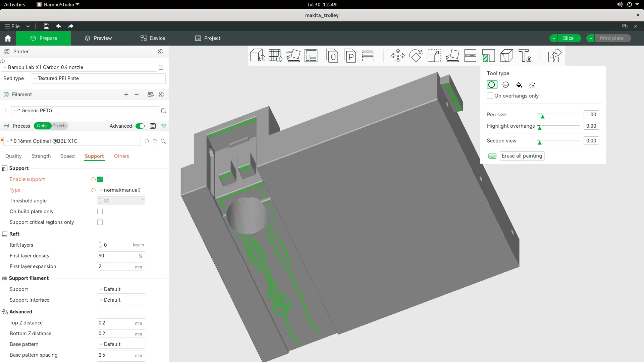Viewport: 644px width, 362px height.
Task: Click the Slice button
Action: pyautogui.click(x=568, y=38)
